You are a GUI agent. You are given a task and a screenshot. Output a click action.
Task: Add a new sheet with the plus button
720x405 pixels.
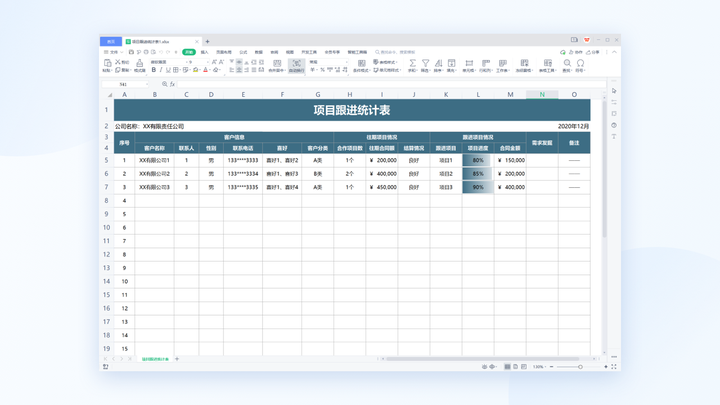177,359
